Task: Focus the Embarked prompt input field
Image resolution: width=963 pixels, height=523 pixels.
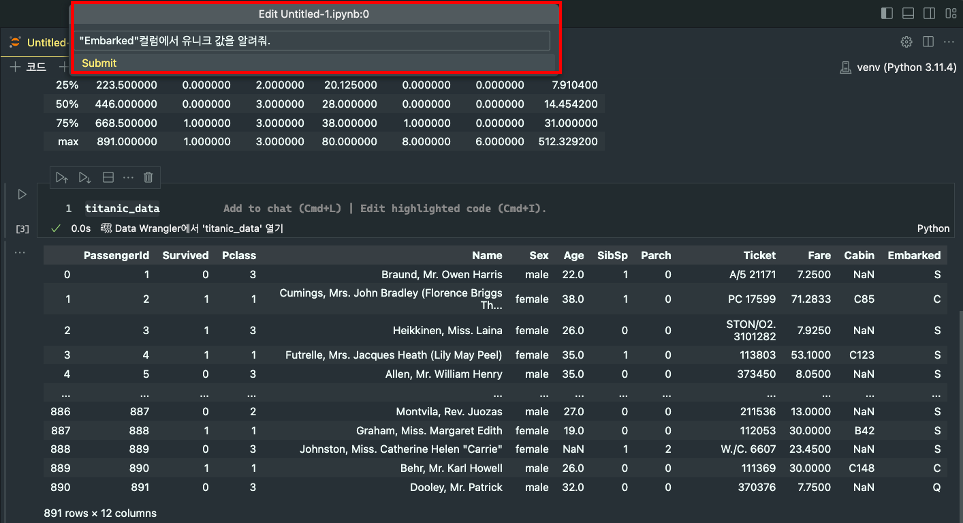Action: (312, 41)
